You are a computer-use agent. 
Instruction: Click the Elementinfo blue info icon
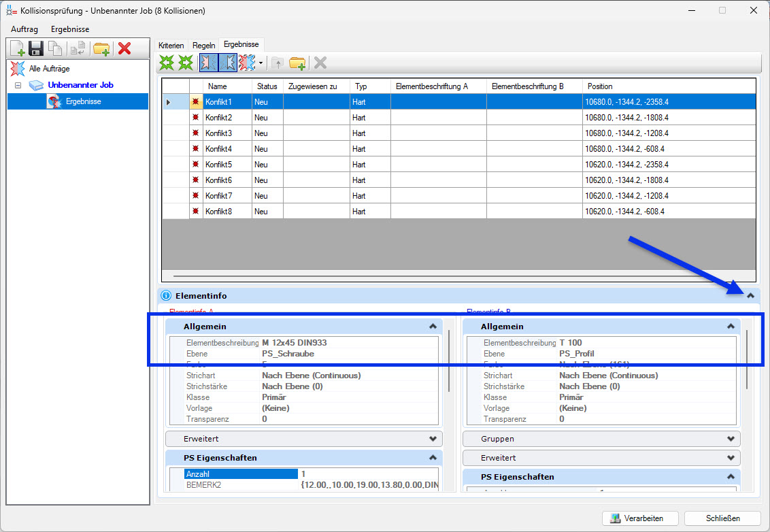click(166, 295)
